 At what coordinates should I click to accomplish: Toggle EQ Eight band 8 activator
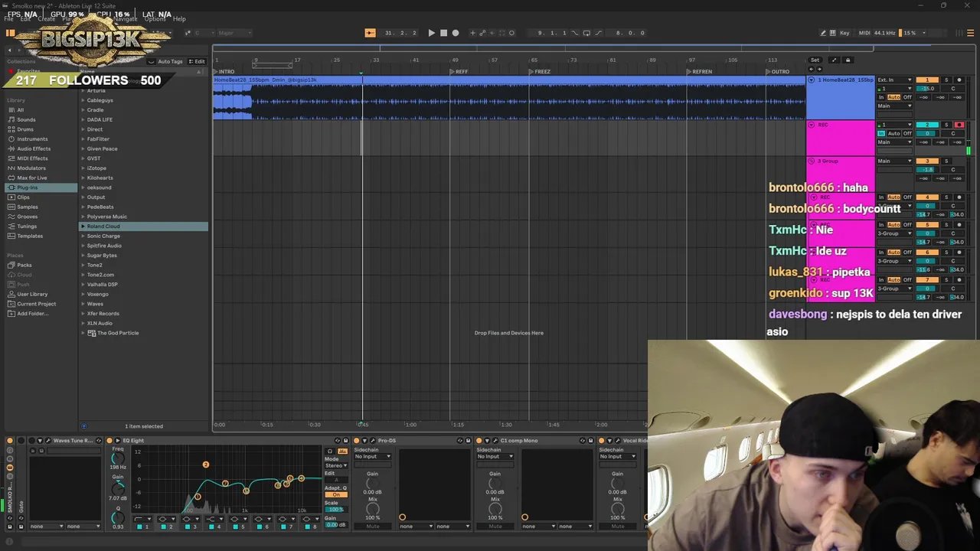click(306, 527)
